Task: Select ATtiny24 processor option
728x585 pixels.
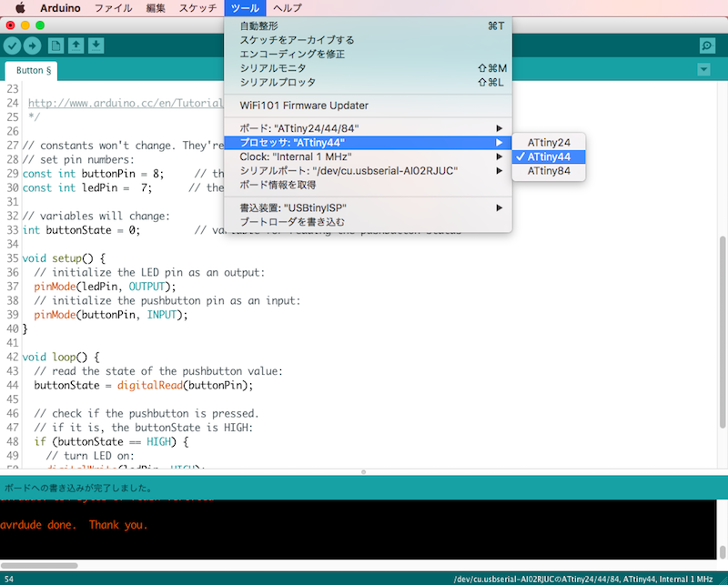Action: (x=549, y=143)
